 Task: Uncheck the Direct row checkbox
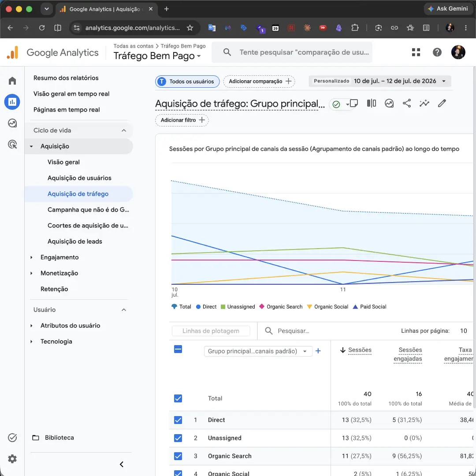pyautogui.click(x=178, y=420)
